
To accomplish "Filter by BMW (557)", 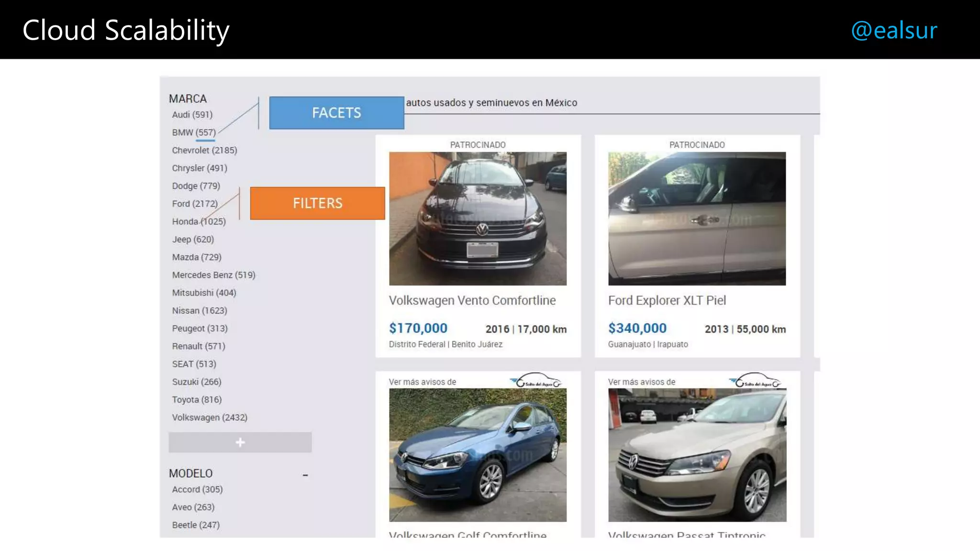I will (194, 132).
